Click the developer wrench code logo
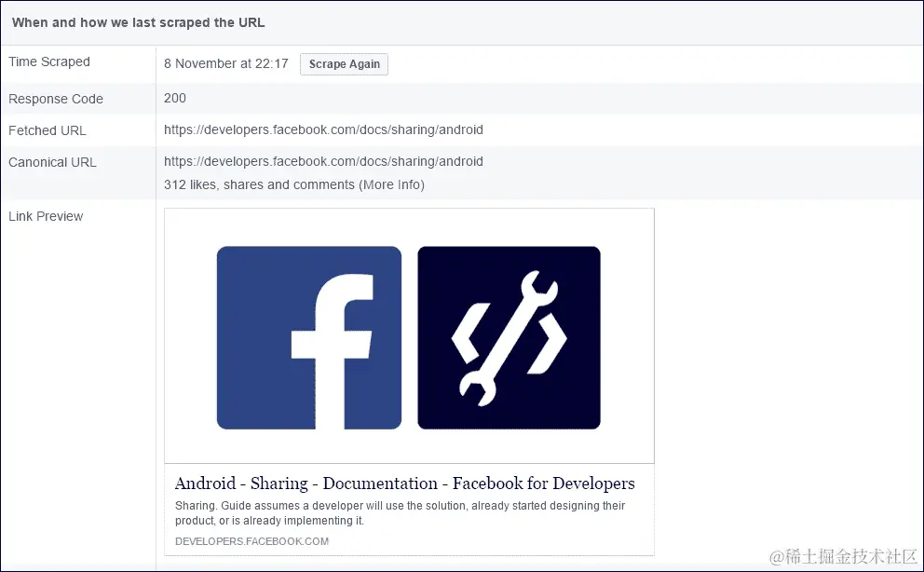 click(510, 337)
